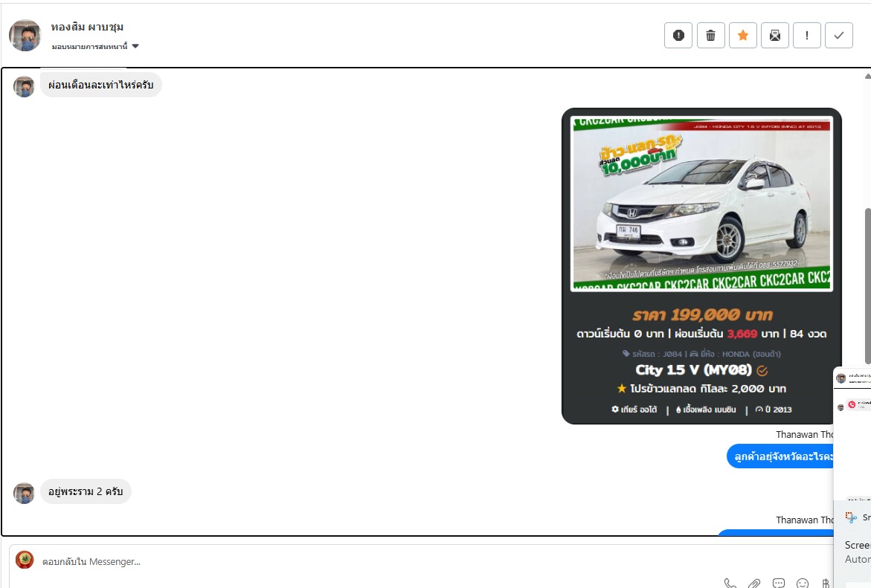Image resolution: width=871 pixels, height=588 pixels.
Task: Click the rice-trade discount promo line with star
Action: [701, 389]
